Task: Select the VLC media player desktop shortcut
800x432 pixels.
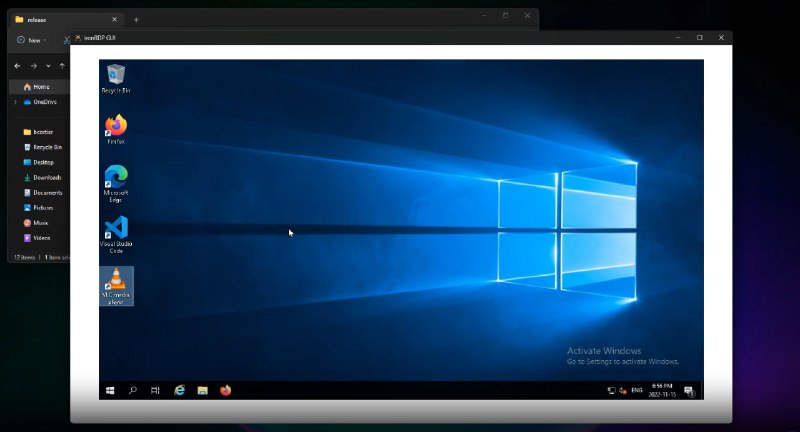Action: [x=116, y=282]
